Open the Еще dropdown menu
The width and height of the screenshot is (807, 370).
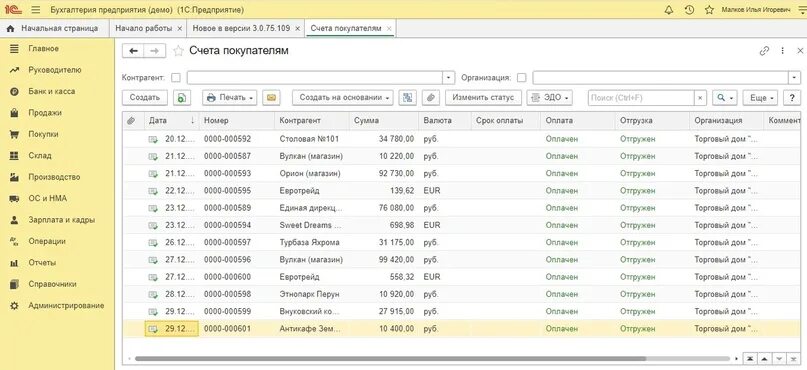pos(761,97)
